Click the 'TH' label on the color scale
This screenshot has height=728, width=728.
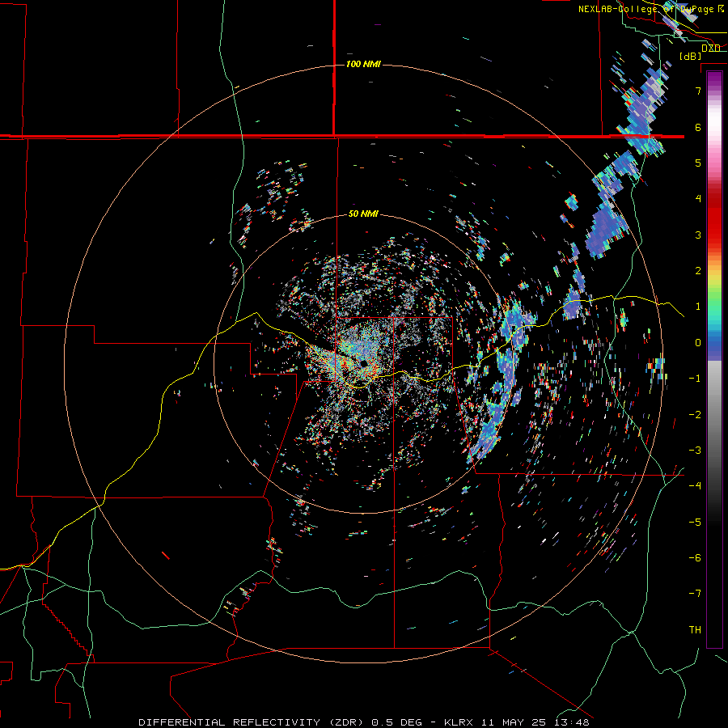point(695,630)
